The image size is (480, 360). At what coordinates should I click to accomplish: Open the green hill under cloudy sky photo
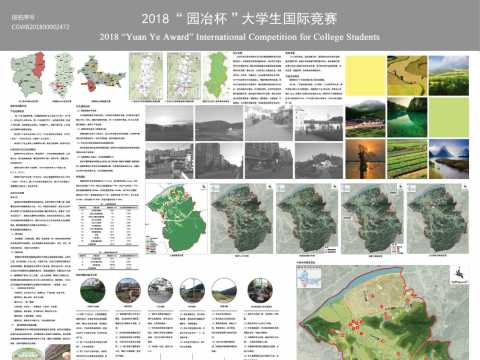[449, 76]
